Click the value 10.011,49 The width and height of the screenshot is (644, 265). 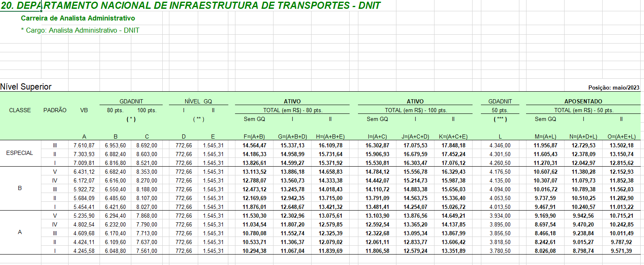coord(621,233)
